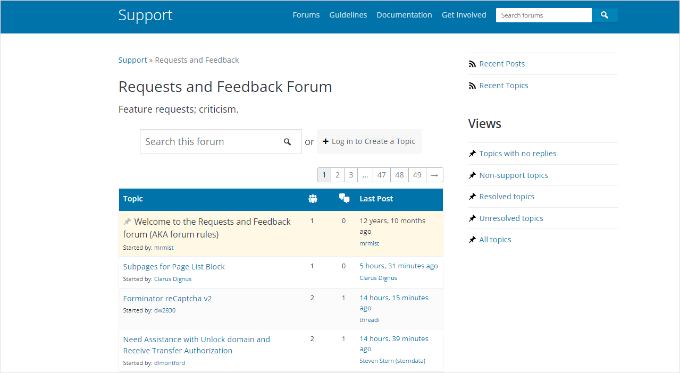Click the Feature requests; criticism. description
680x373 pixels.
coord(178,109)
